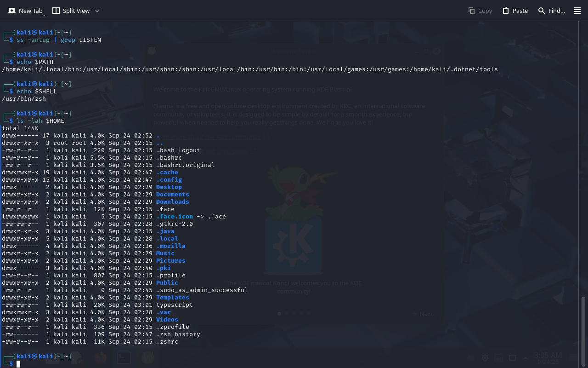Expand the Split View chevron menu
The image size is (588, 368).
coord(97,11)
